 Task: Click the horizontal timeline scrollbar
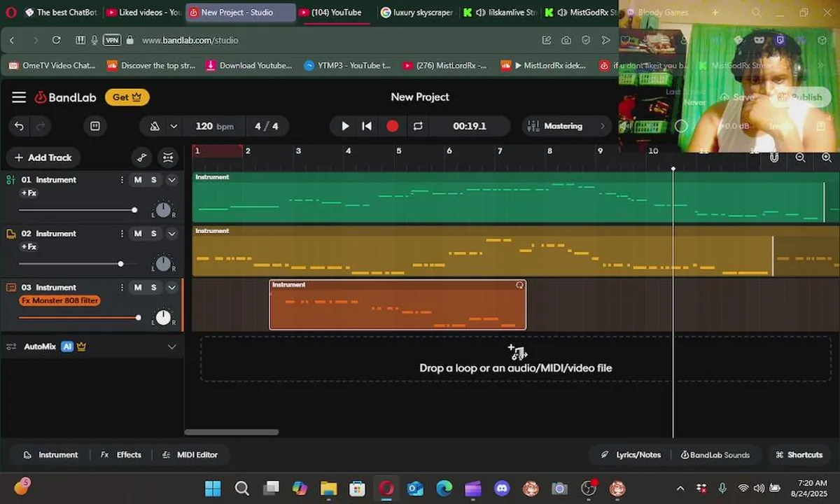click(231, 432)
